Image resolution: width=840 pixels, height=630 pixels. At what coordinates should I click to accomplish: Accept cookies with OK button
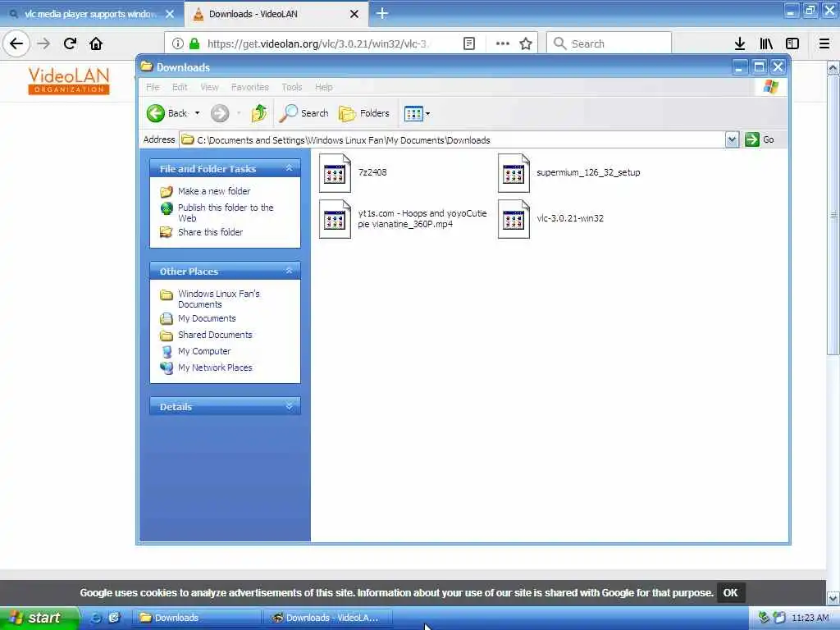[730, 592]
